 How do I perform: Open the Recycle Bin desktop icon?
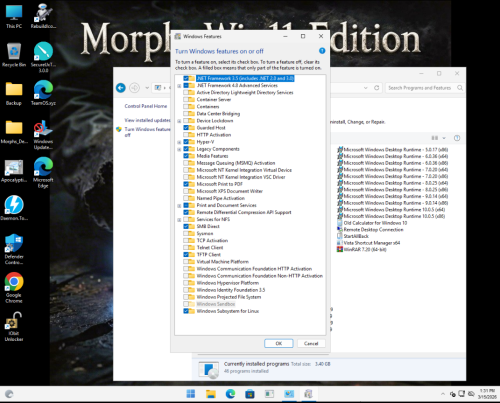(x=14, y=55)
